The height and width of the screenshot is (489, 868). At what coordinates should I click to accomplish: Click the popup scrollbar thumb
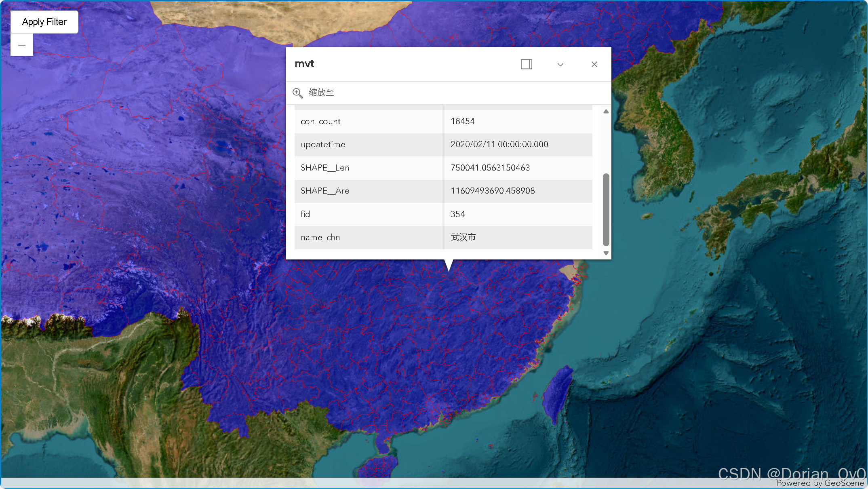coord(606,209)
